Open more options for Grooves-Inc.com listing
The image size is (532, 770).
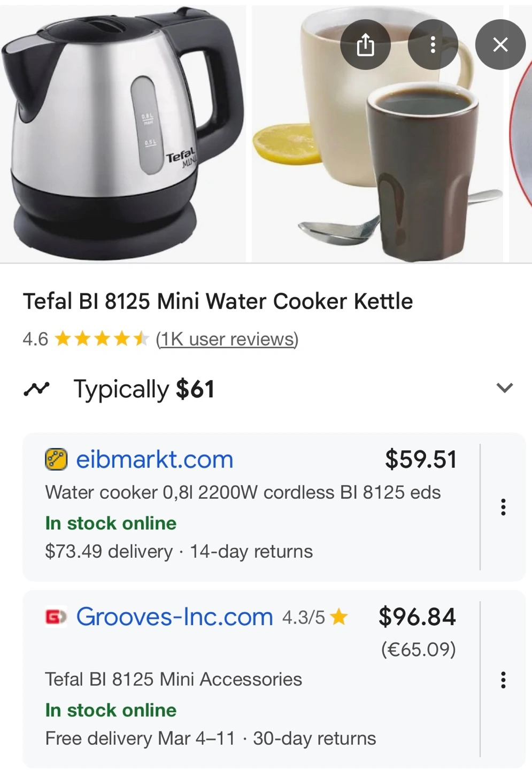pyautogui.click(x=503, y=680)
